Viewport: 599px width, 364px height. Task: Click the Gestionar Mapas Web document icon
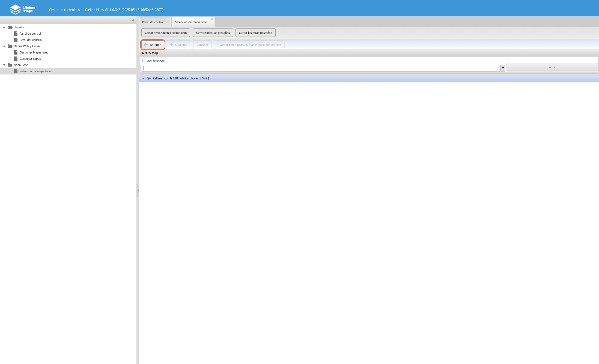tap(16, 52)
